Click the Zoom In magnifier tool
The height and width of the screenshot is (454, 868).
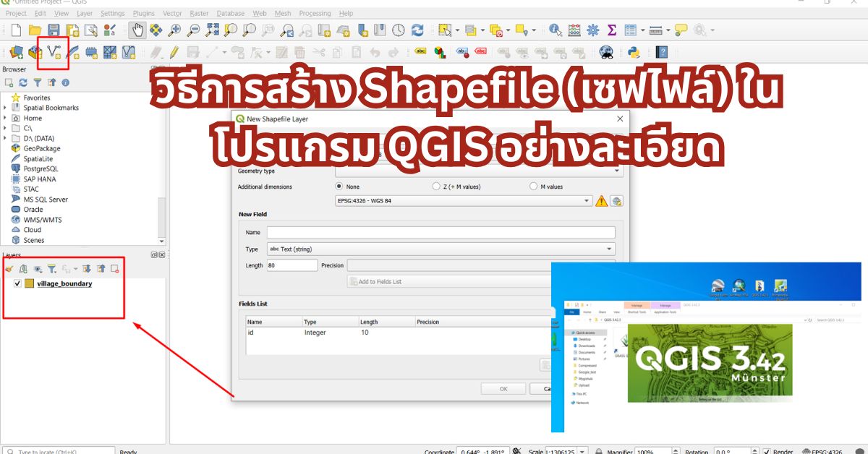(x=174, y=30)
